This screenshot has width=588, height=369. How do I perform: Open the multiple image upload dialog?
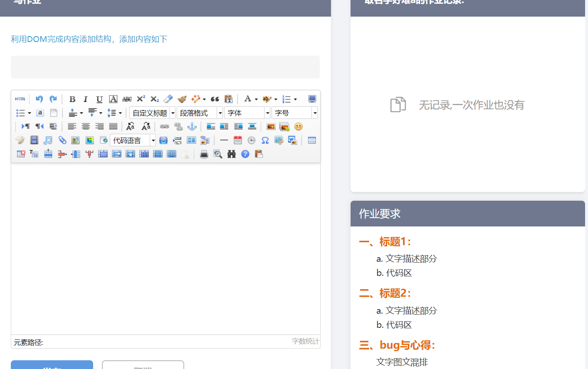pos(284,126)
